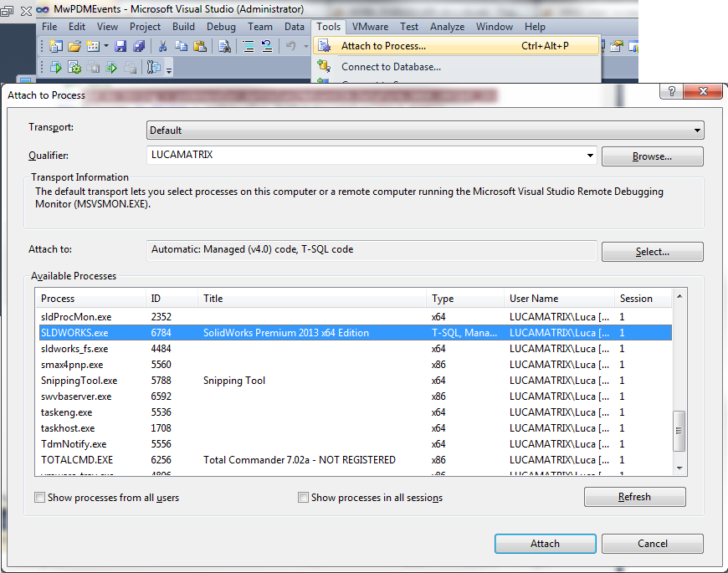Click the New Project toolbar icon
The width and height of the screenshot is (728, 573).
pos(56,46)
